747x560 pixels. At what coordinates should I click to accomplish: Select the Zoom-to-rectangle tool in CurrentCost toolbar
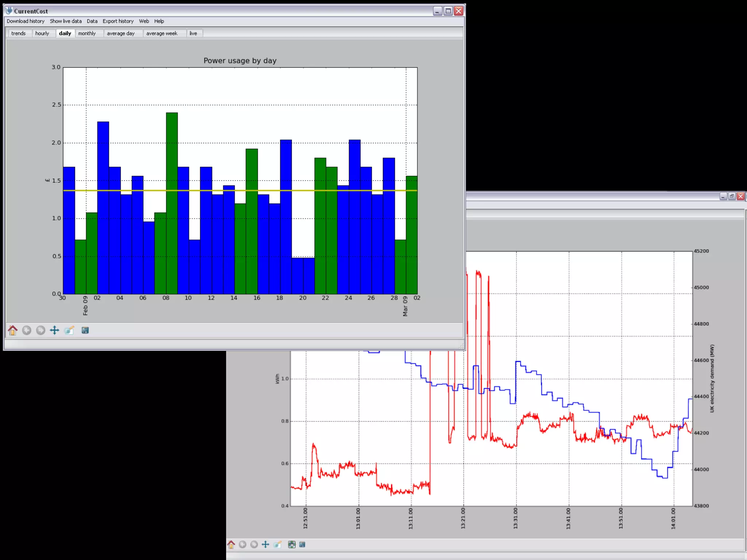(69, 330)
